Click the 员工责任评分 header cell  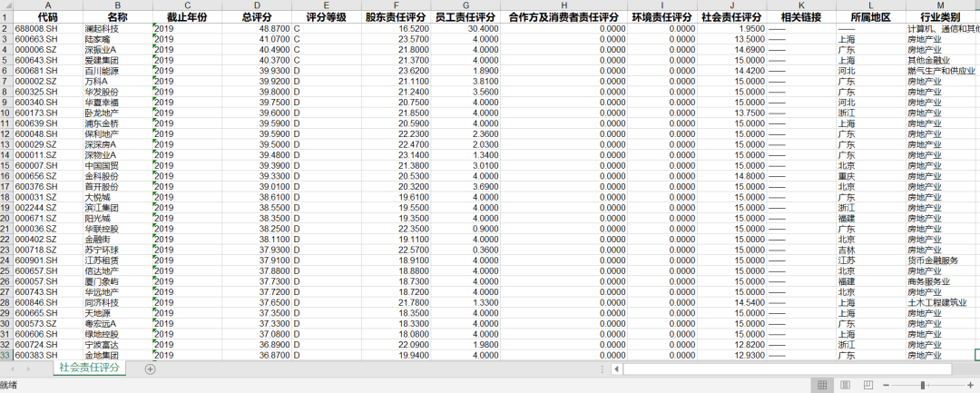pyautogui.click(x=465, y=17)
